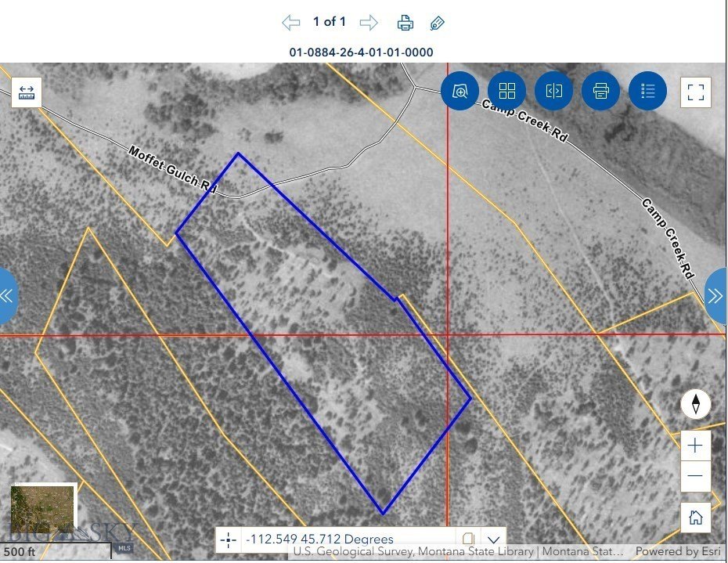Copy the displayed coordinates
The width and height of the screenshot is (728, 563).
click(468, 540)
